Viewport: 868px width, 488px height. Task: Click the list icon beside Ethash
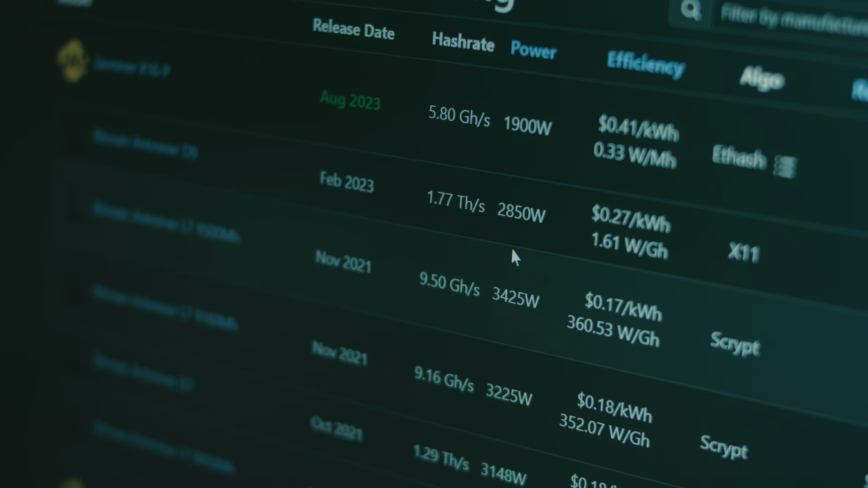coord(785,167)
